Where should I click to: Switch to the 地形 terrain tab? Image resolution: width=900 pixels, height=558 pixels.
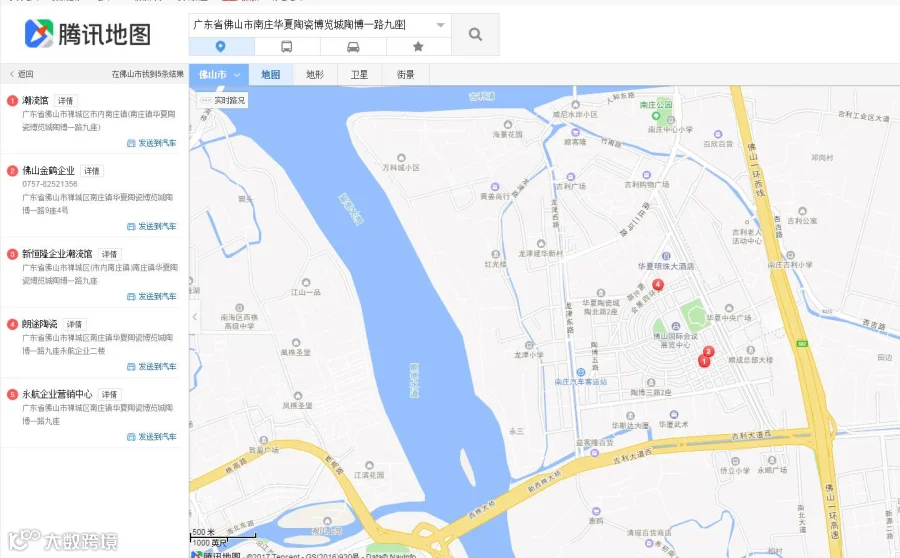315,75
